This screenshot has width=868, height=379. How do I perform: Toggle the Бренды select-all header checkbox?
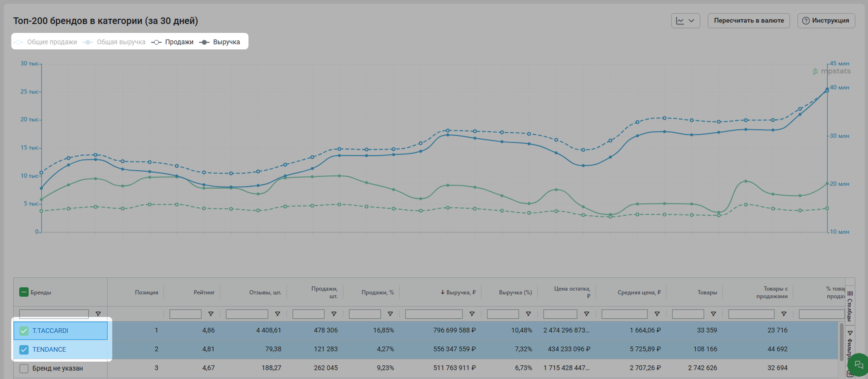(24, 292)
